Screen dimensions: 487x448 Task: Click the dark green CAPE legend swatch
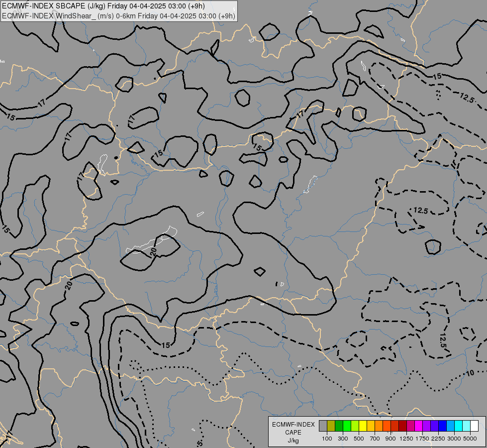(x=339, y=426)
